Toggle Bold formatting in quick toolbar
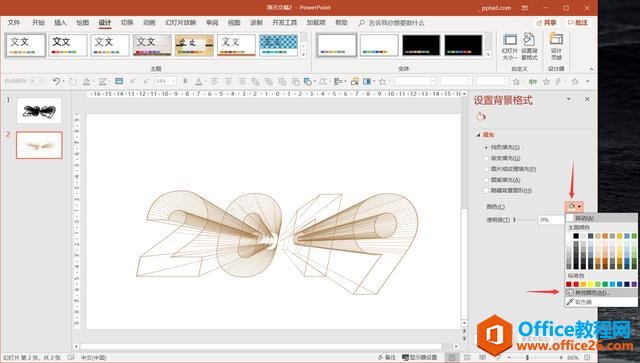 point(185,82)
